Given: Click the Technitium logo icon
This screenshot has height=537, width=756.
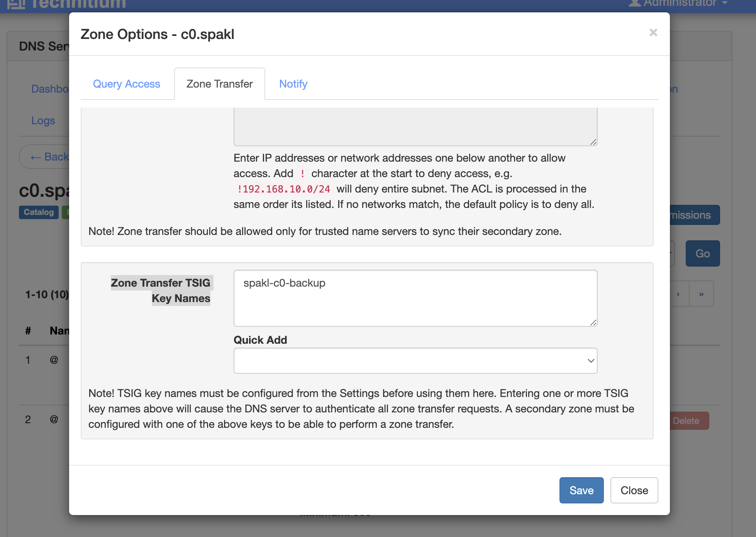Looking at the screenshot, I should [x=16, y=4].
